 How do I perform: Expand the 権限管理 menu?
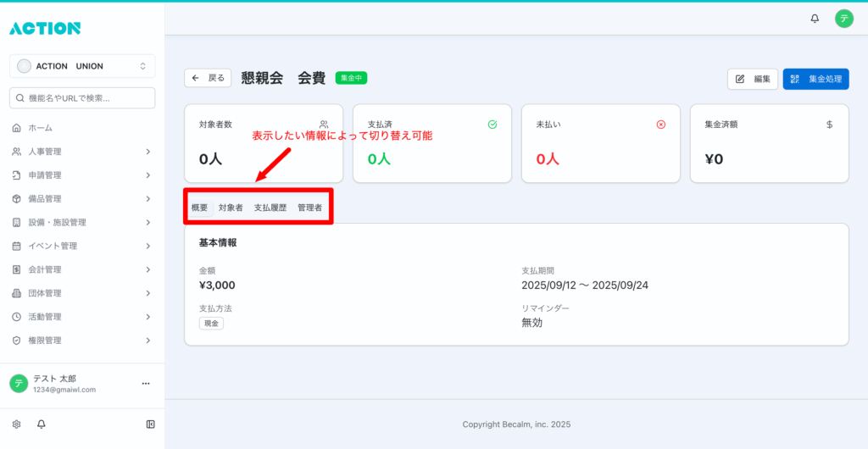coord(82,341)
